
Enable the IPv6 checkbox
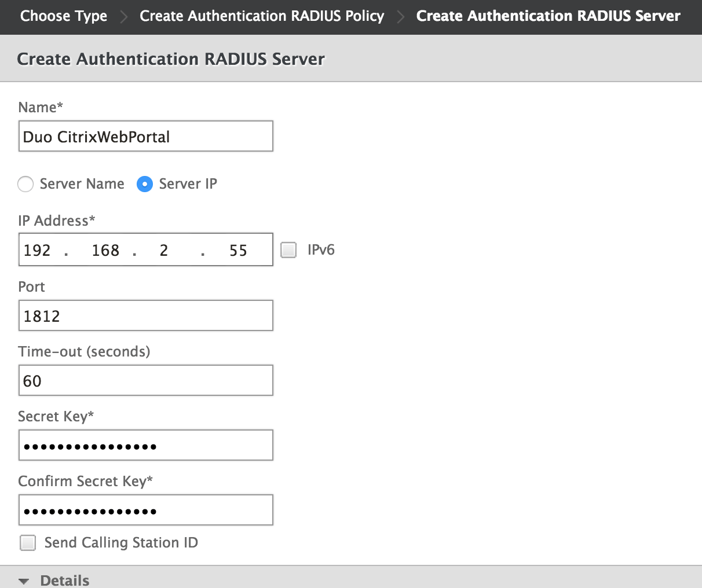pyautogui.click(x=288, y=250)
